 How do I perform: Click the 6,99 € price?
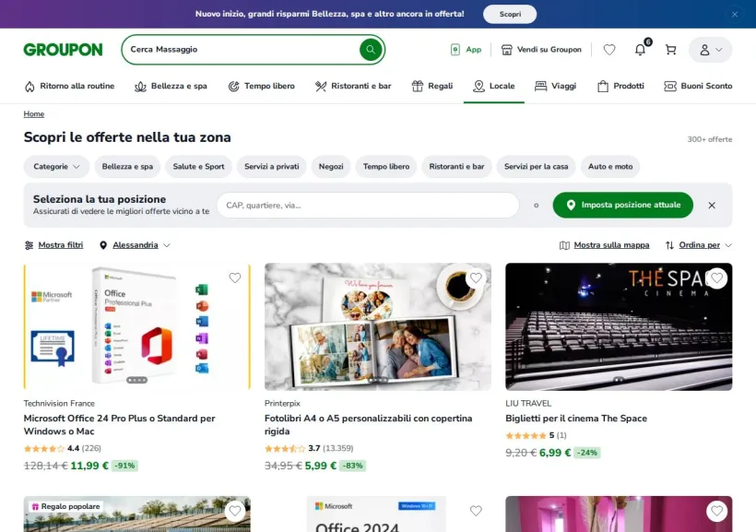pyautogui.click(x=555, y=453)
